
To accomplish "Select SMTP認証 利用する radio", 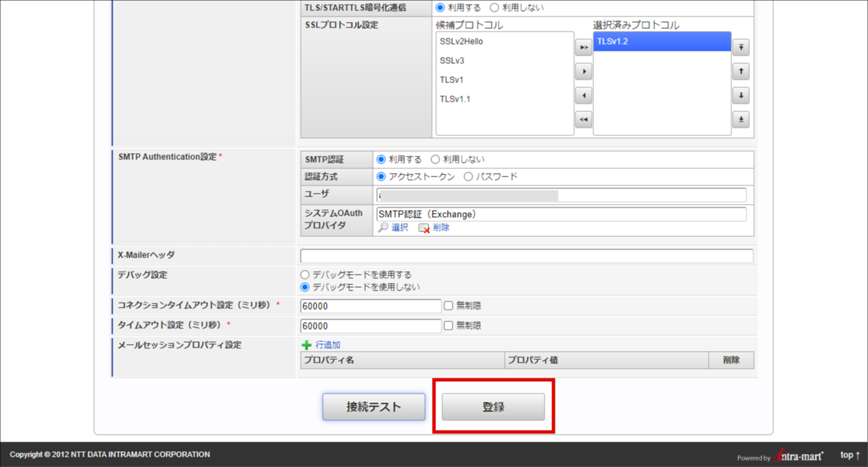I will 381,159.
